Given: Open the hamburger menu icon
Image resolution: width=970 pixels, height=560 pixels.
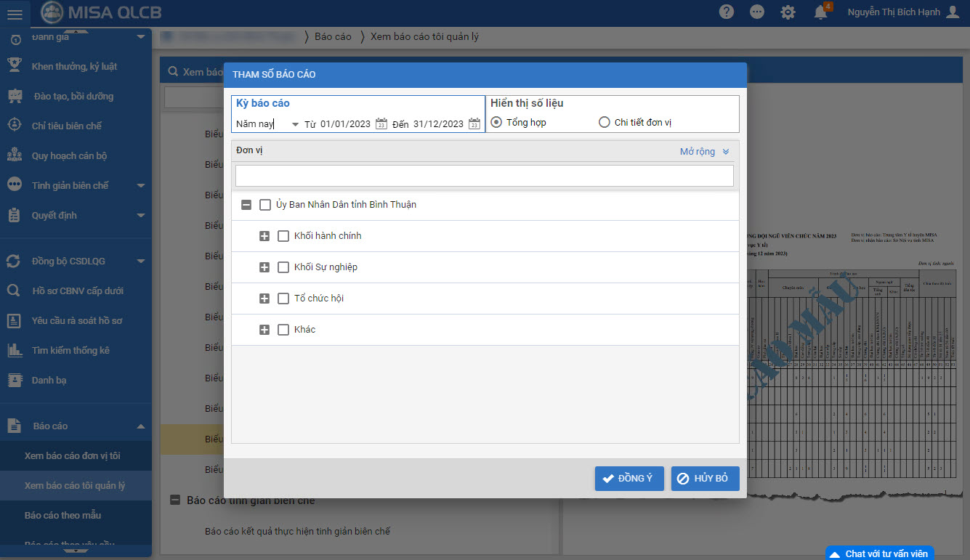Looking at the screenshot, I should (x=15, y=14).
